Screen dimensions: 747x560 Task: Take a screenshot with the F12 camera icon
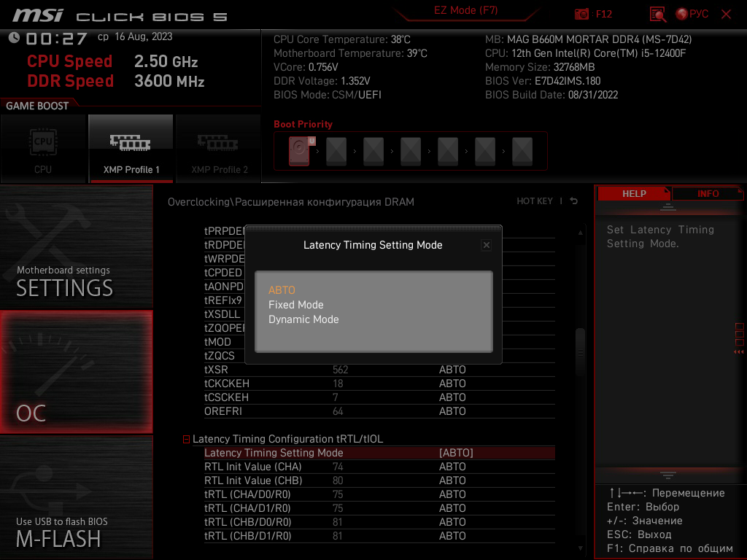pyautogui.click(x=581, y=15)
